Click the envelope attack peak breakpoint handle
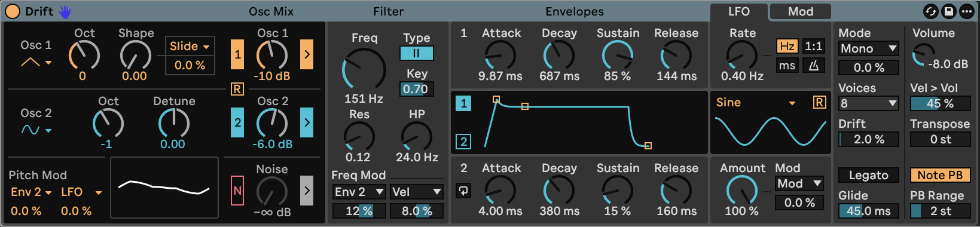 click(496, 99)
